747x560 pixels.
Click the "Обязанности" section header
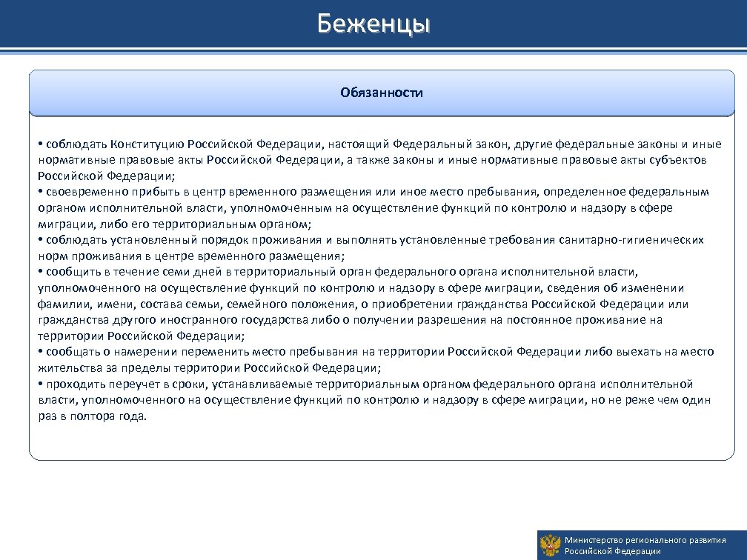point(382,93)
